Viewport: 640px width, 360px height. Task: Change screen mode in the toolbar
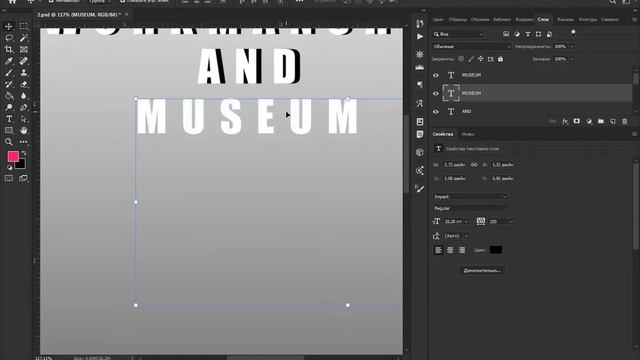(x=24, y=178)
